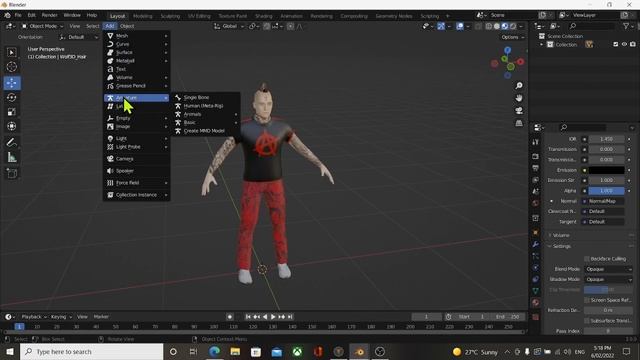Activate the Move tool
Image resolution: width=640 pixels, height=360 pixels.
pos(11,83)
